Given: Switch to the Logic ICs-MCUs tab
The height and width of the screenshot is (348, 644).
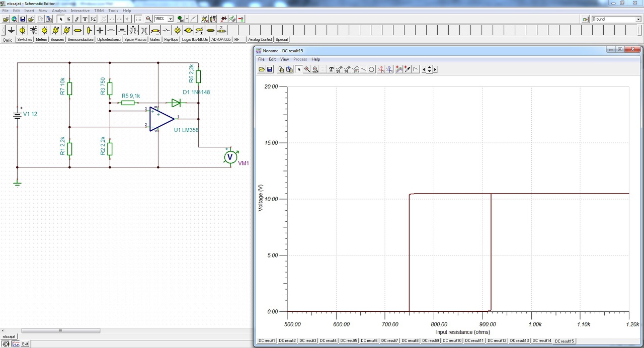Looking at the screenshot, I should (x=195, y=39).
